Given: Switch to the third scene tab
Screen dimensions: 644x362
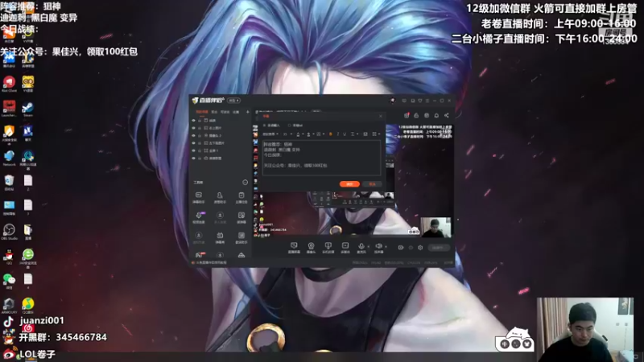Looking at the screenshot, I should point(225,112).
